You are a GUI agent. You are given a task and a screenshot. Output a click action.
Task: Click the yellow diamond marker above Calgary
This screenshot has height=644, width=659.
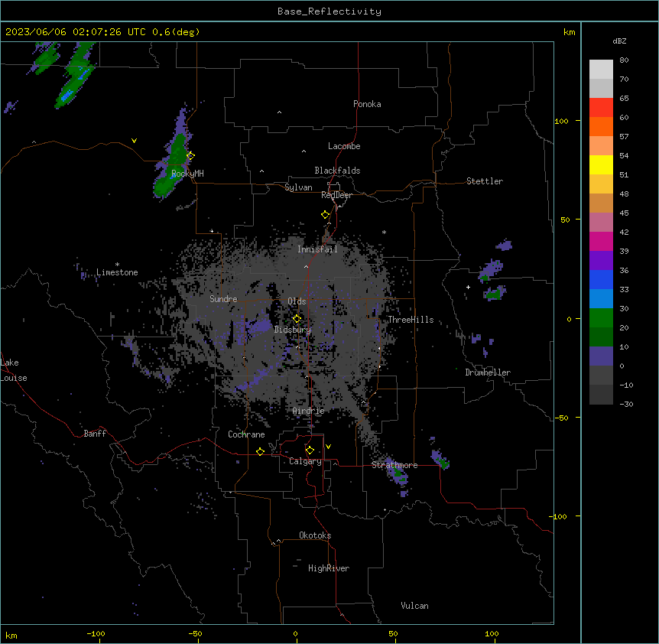click(310, 450)
